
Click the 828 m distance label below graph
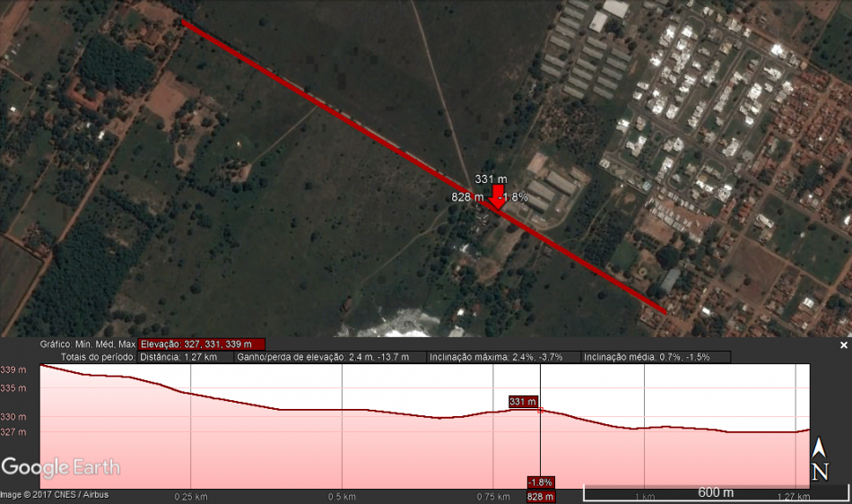click(x=541, y=497)
